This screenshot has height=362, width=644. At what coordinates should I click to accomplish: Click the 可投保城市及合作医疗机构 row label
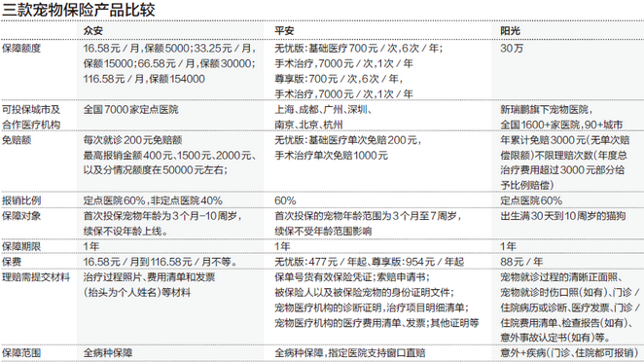(x=31, y=117)
